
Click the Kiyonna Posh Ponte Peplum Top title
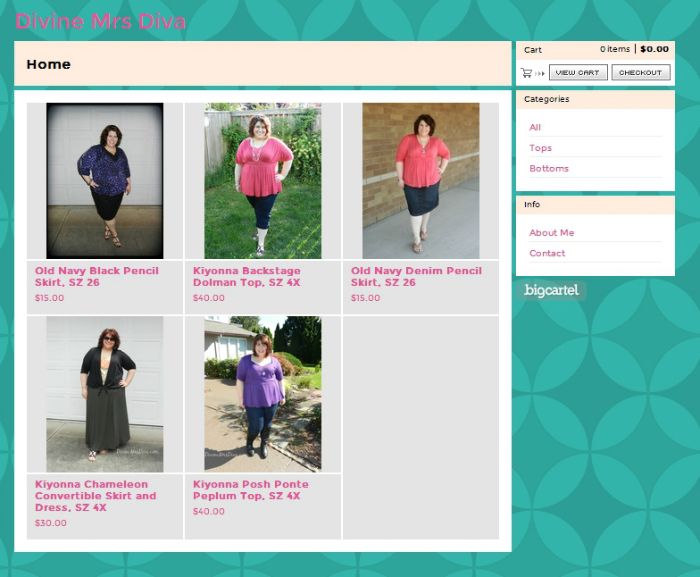tap(250, 490)
